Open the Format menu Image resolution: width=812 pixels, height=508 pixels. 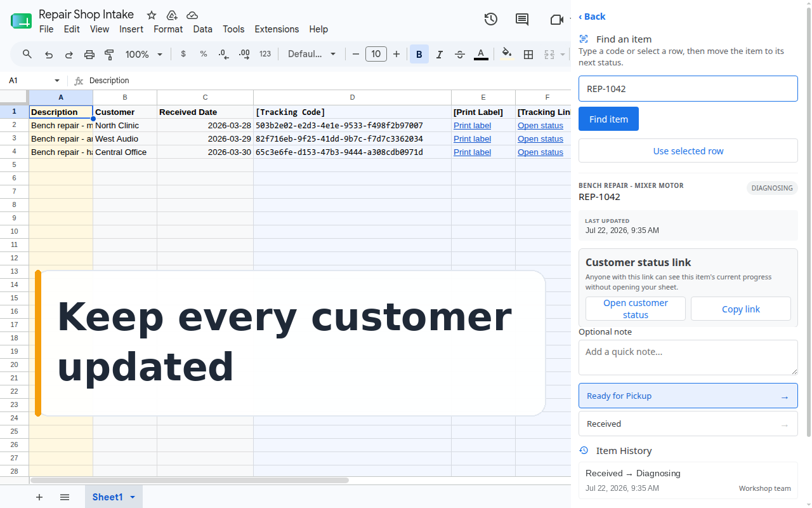point(168,29)
